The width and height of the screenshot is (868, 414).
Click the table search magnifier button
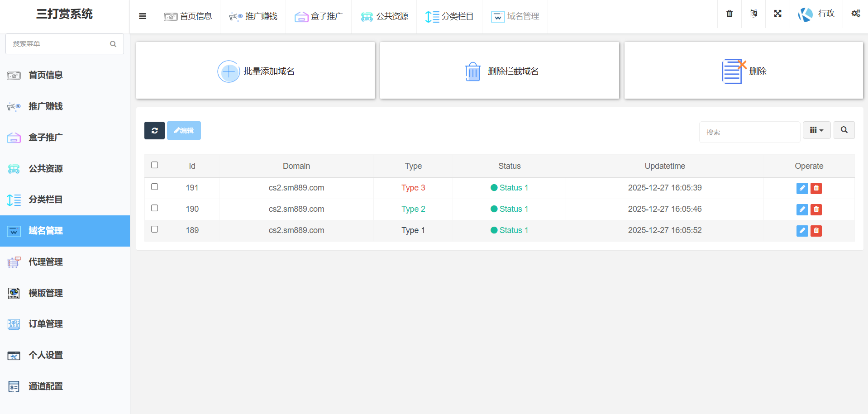[844, 130]
